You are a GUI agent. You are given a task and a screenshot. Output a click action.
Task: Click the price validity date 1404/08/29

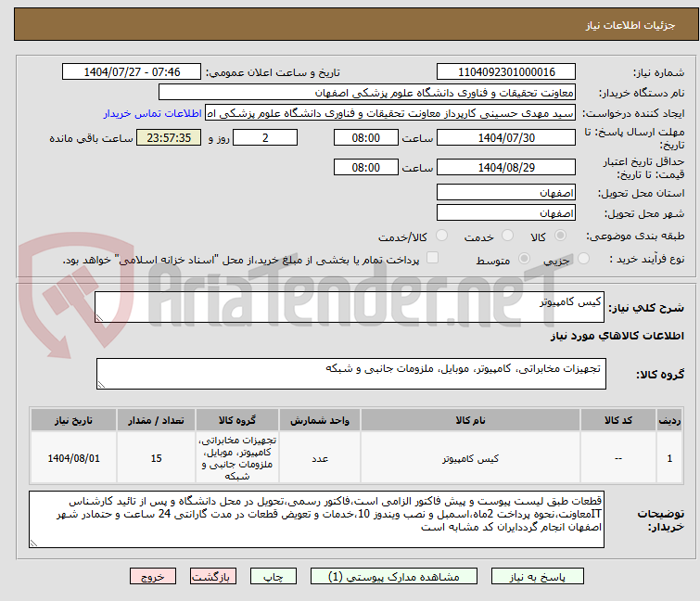pyautogui.click(x=506, y=168)
